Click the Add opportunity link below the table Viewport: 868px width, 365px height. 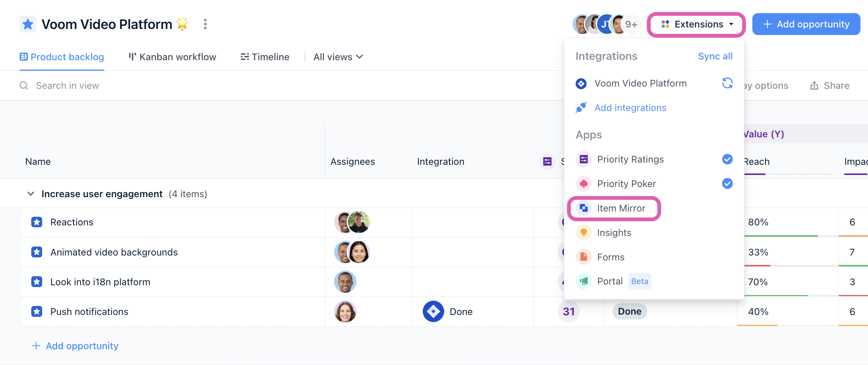75,346
